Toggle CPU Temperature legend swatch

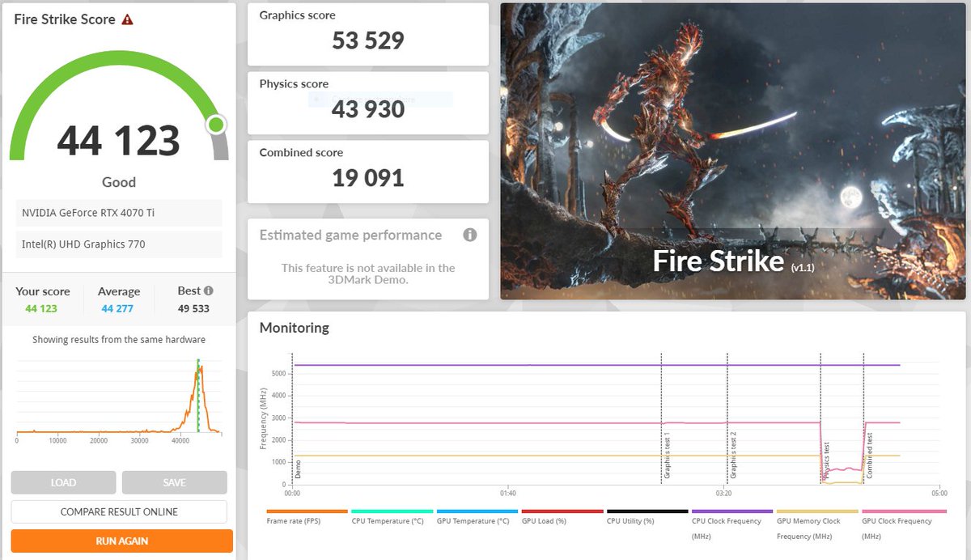coord(392,511)
